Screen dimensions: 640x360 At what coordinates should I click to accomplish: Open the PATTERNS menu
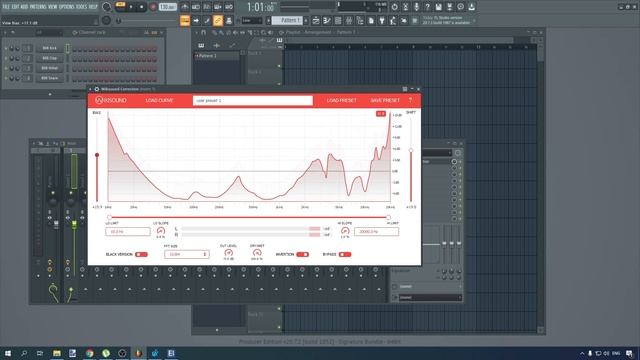point(38,7)
